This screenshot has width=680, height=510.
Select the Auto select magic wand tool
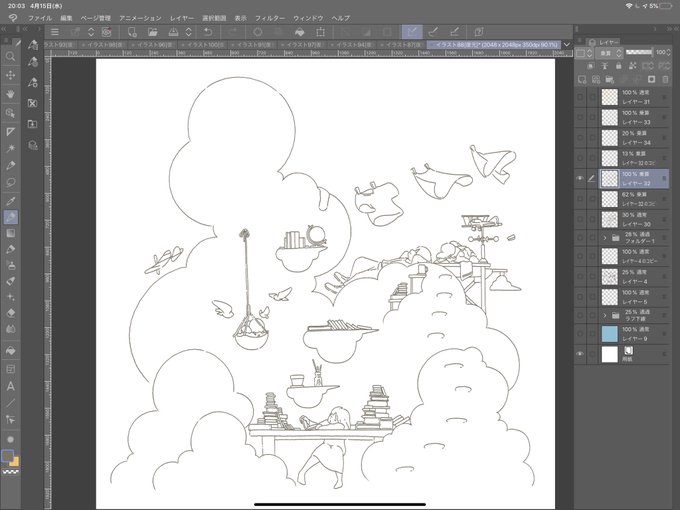pos(10,148)
